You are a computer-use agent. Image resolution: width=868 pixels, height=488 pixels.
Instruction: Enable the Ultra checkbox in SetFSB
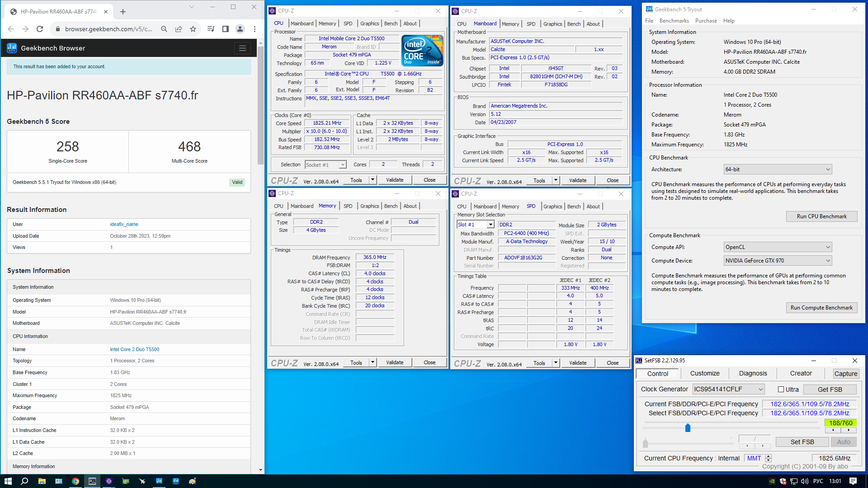coord(781,389)
